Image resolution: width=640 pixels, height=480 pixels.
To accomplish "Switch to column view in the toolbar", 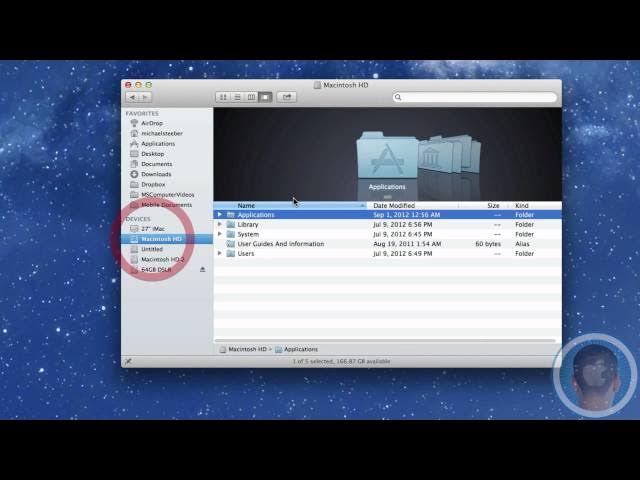I will click(x=251, y=97).
